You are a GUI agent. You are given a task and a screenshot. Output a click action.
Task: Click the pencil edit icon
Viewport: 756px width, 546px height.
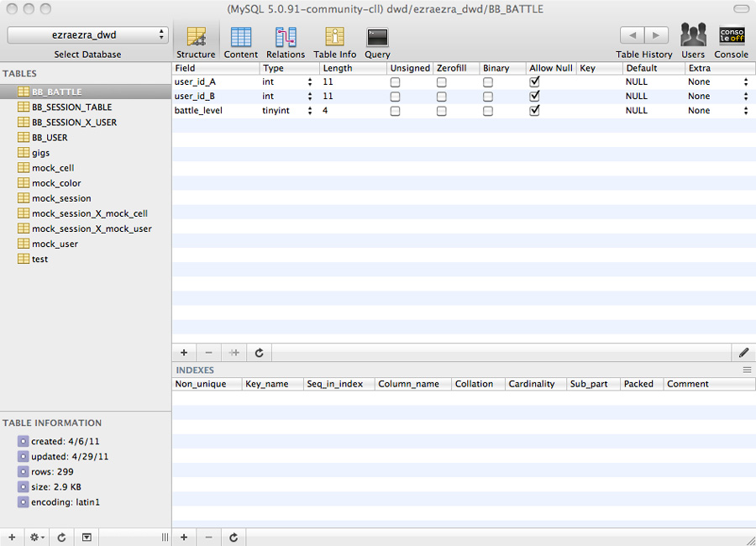[743, 353]
